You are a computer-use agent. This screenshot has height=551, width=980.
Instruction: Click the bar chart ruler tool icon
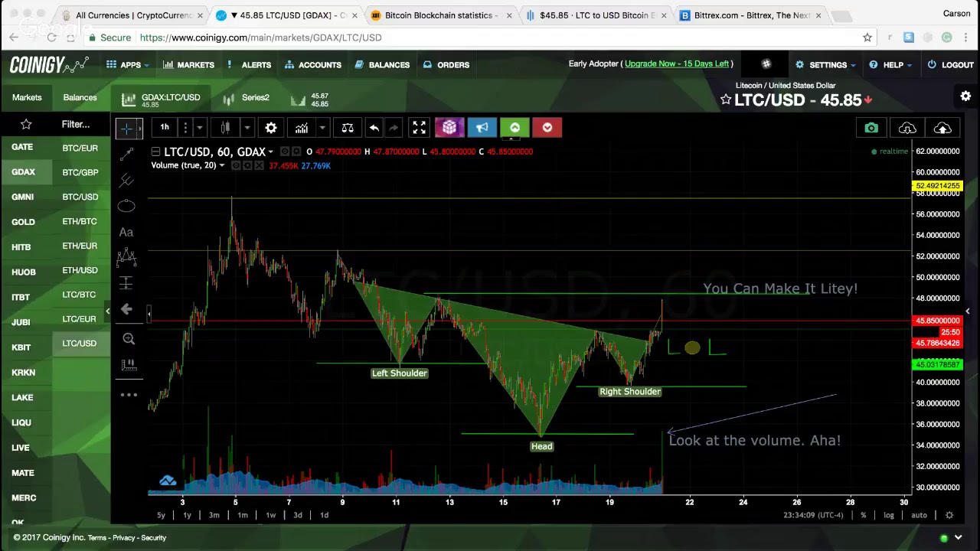tap(129, 365)
